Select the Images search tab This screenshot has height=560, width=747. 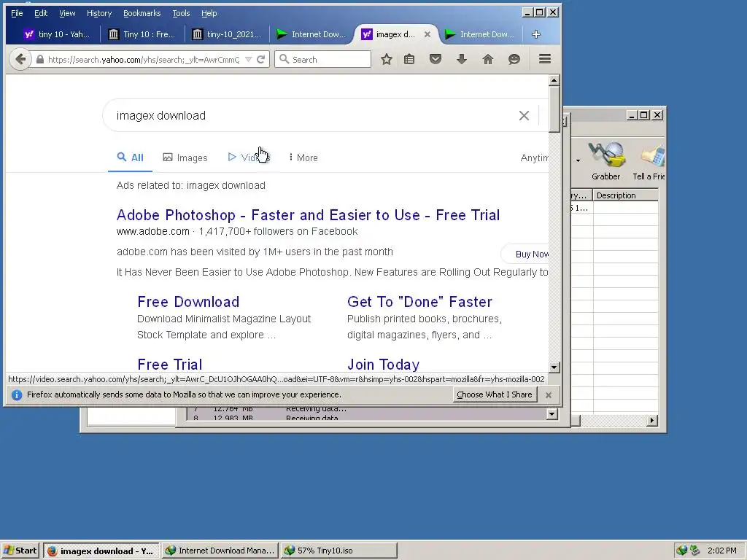(x=185, y=157)
